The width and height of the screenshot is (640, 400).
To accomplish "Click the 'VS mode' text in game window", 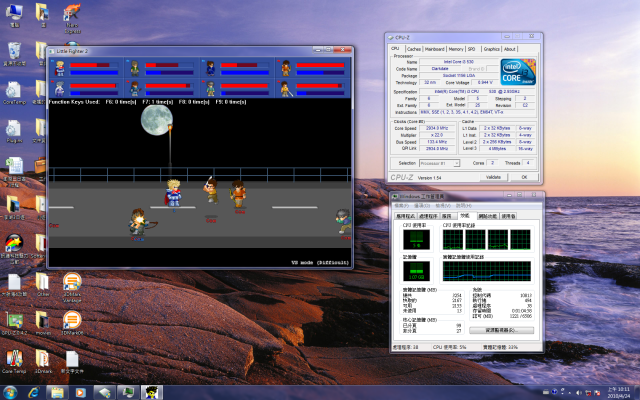I will click(320, 263).
